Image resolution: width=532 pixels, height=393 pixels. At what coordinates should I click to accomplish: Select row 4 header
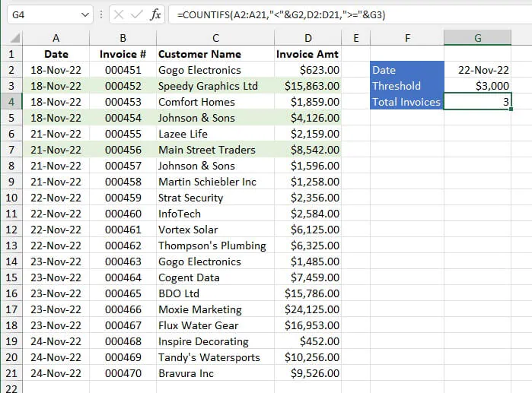point(11,102)
